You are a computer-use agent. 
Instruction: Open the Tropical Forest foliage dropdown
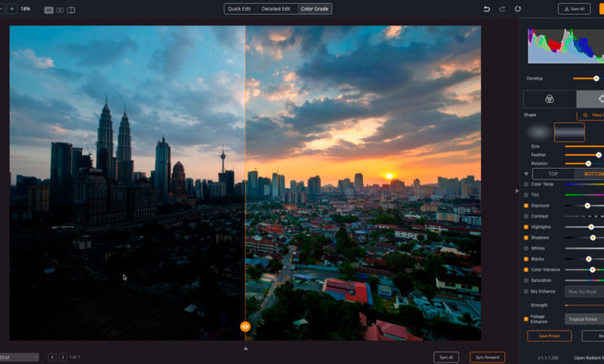[584, 319]
